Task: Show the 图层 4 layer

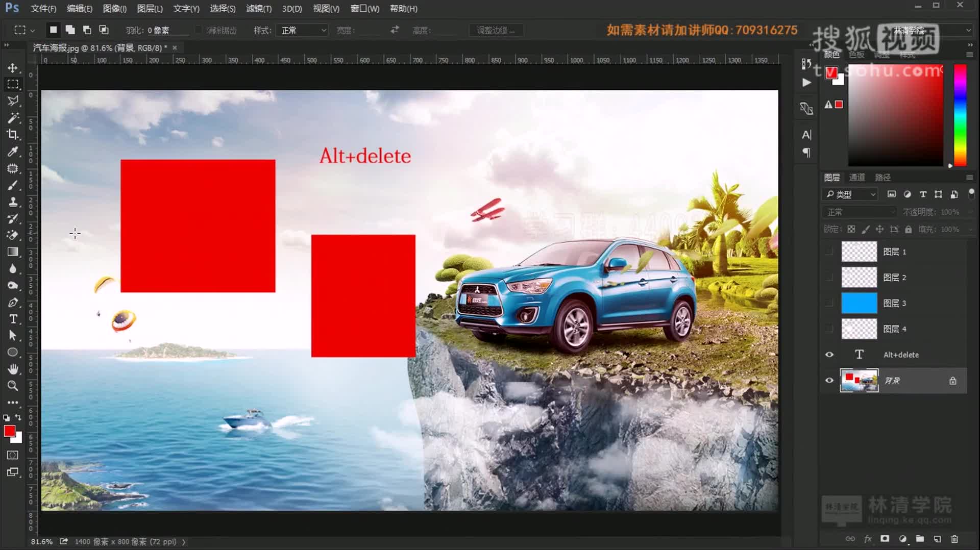Action: [x=829, y=329]
